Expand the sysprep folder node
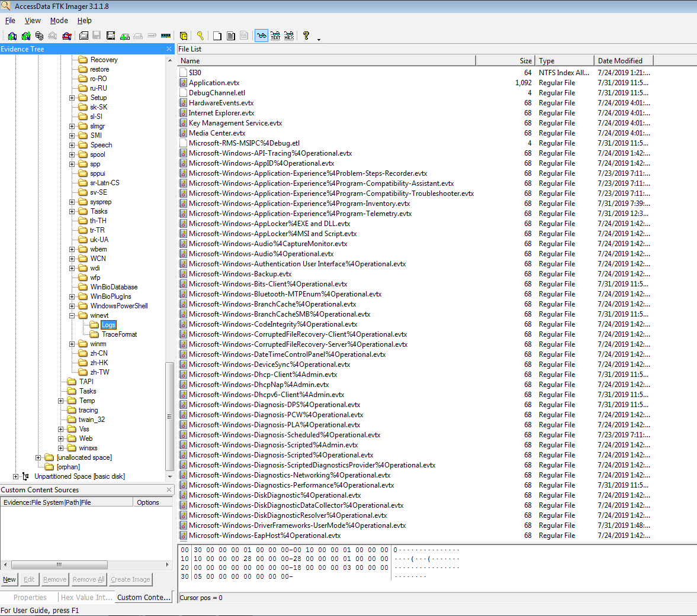 pos(72,202)
